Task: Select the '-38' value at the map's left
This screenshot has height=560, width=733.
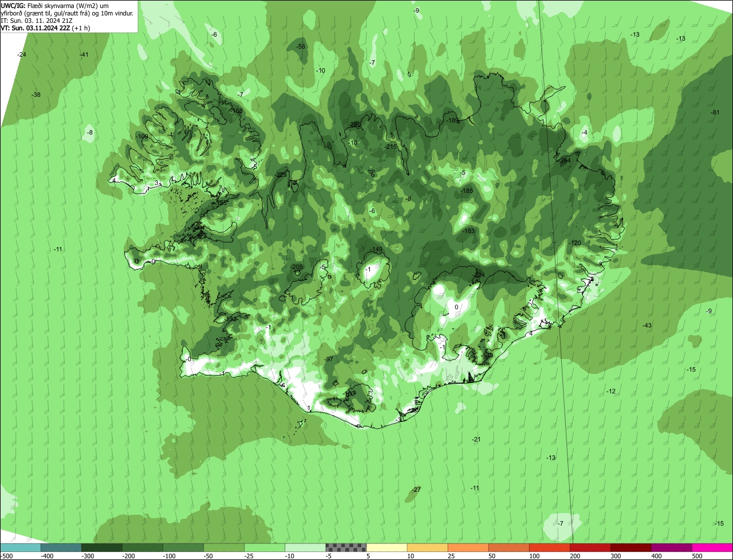Action: pos(36,94)
